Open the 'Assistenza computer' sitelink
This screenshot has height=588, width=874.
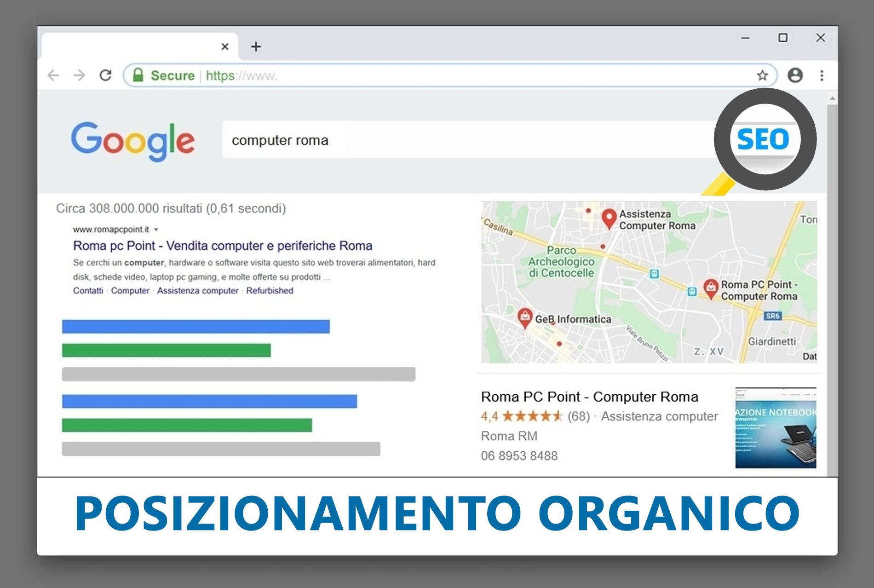198,291
